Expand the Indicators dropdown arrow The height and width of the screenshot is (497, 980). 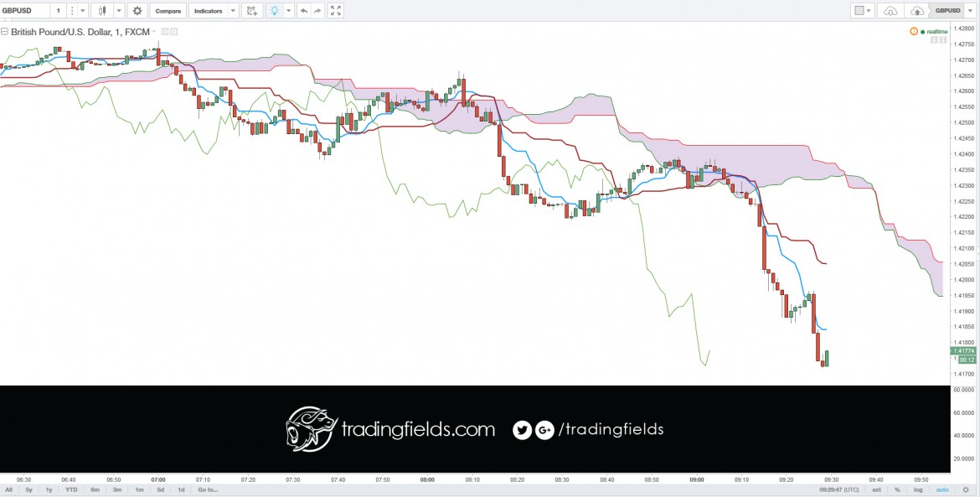pyautogui.click(x=233, y=11)
